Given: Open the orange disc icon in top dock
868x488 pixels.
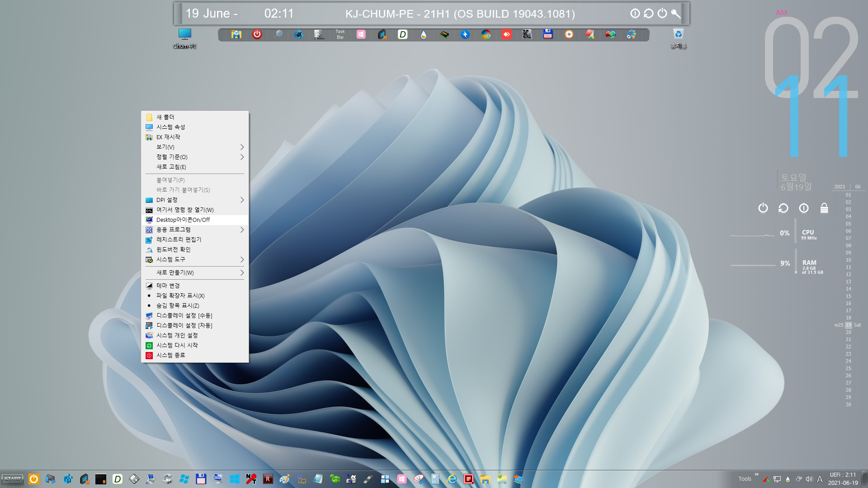Looking at the screenshot, I should (569, 34).
